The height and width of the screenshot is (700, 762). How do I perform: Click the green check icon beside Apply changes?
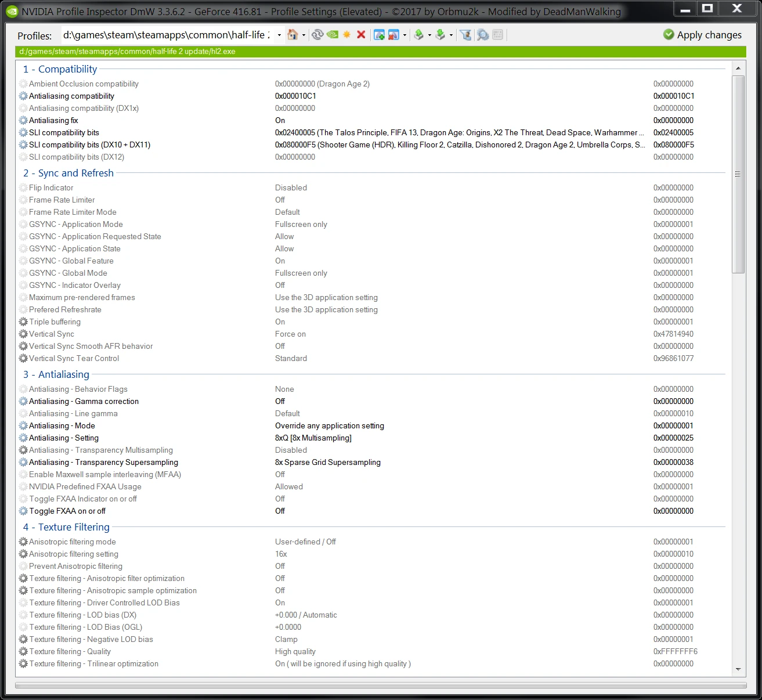tap(669, 35)
